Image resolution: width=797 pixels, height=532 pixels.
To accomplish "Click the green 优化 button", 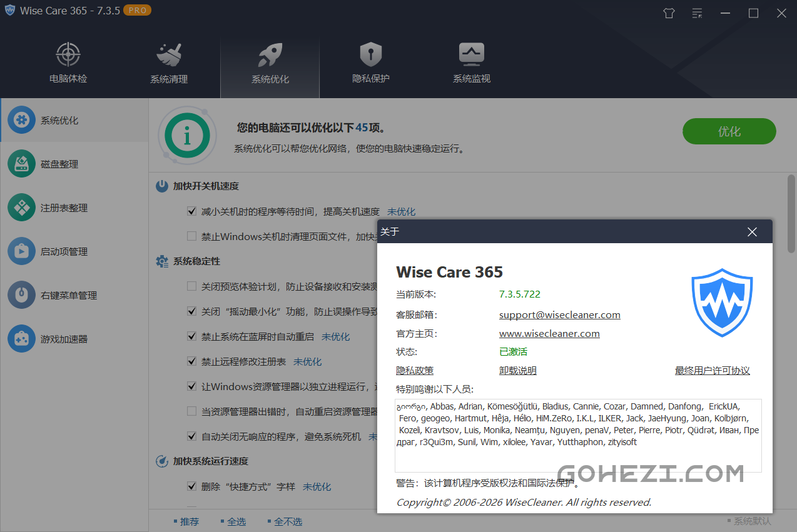I will point(729,131).
